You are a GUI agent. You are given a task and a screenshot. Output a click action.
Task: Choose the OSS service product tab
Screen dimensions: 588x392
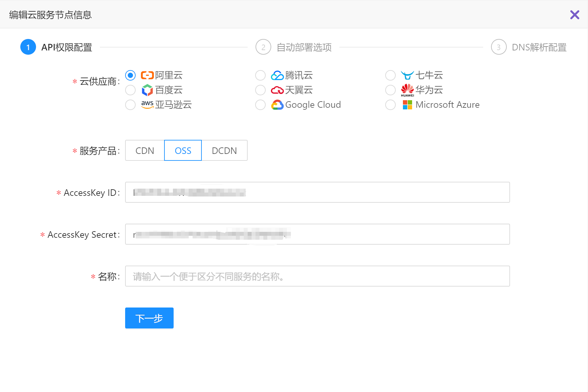183,151
